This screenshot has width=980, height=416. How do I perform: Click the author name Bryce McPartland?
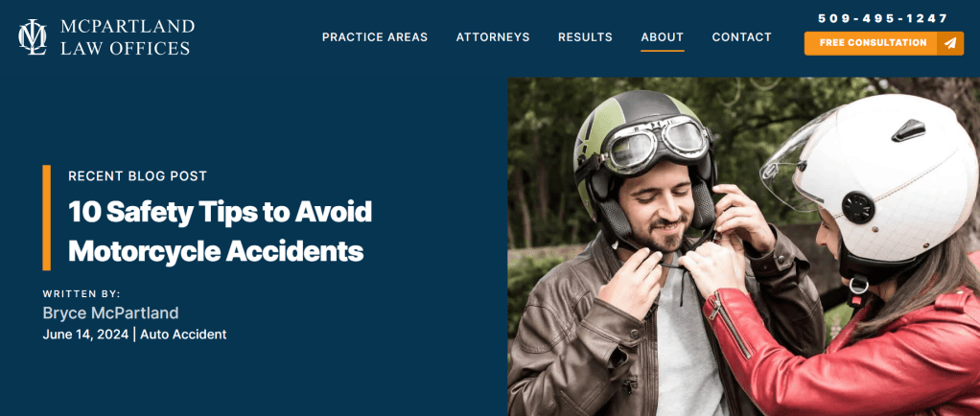click(110, 312)
